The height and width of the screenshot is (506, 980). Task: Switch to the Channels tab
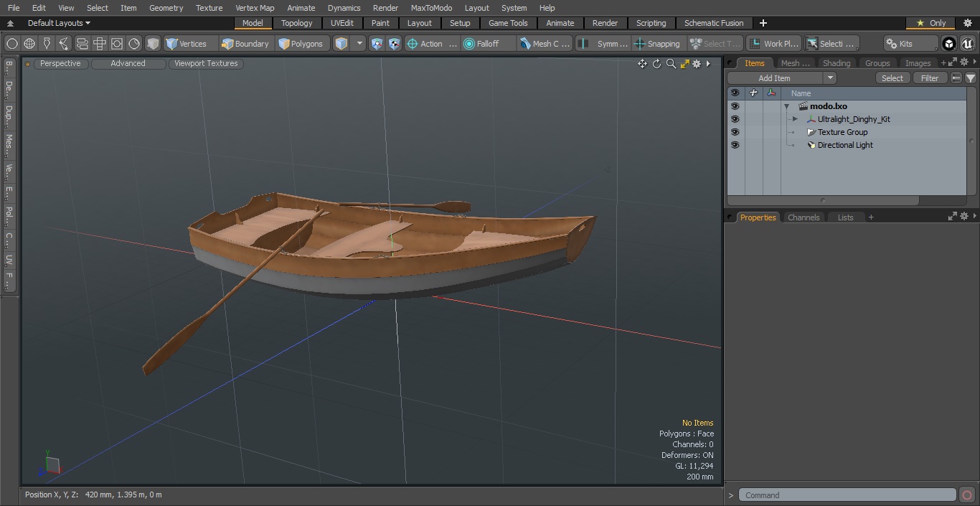pyautogui.click(x=804, y=217)
